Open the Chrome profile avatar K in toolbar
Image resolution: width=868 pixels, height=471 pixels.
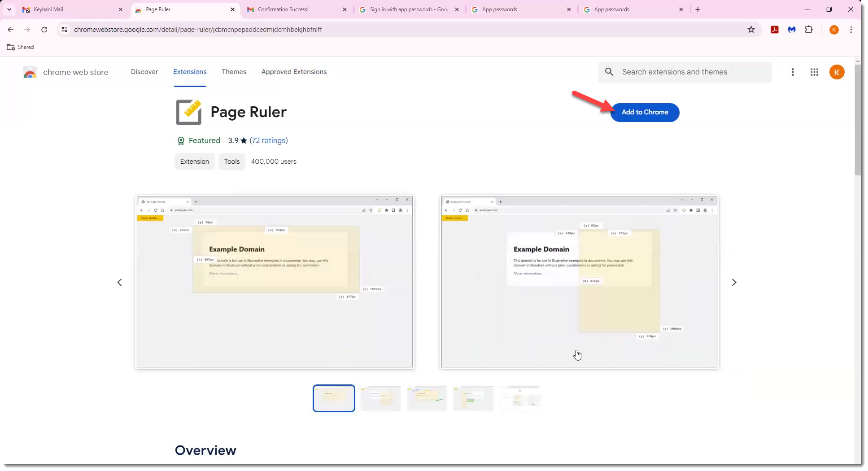pyautogui.click(x=834, y=30)
